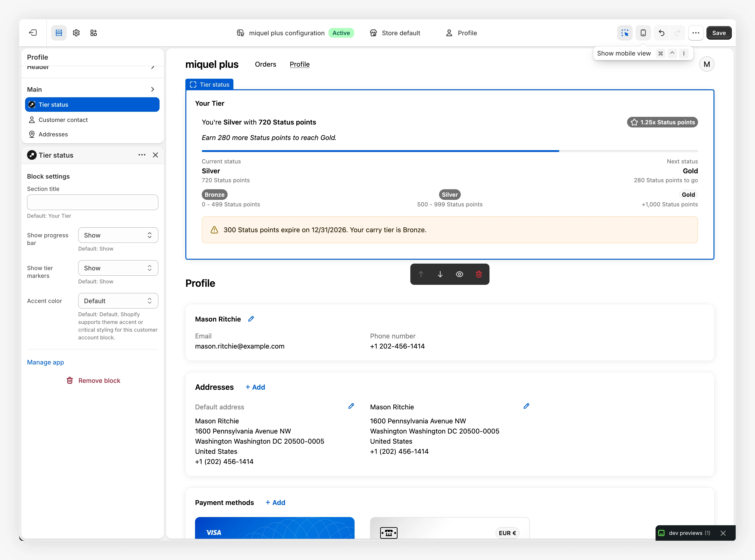Show mobile view icon
Screen dimensions: 755x560
pos(643,33)
